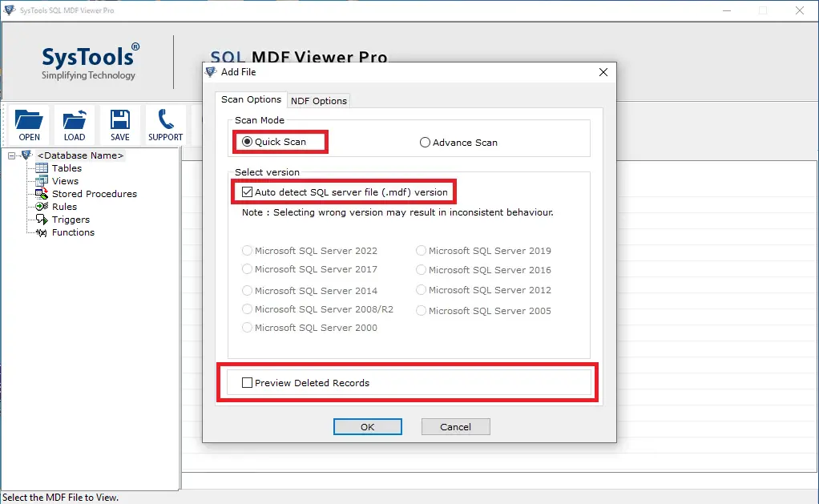The width and height of the screenshot is (819, 504).
Task: Uncheck Auto detect SQL server file version
Action: 247,192
